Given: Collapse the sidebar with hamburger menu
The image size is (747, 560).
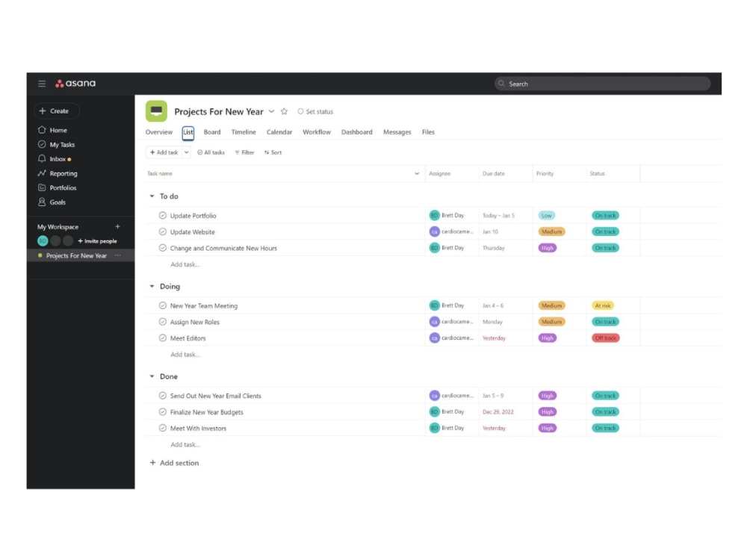Looking at the screenshot, I should (43, 84).
